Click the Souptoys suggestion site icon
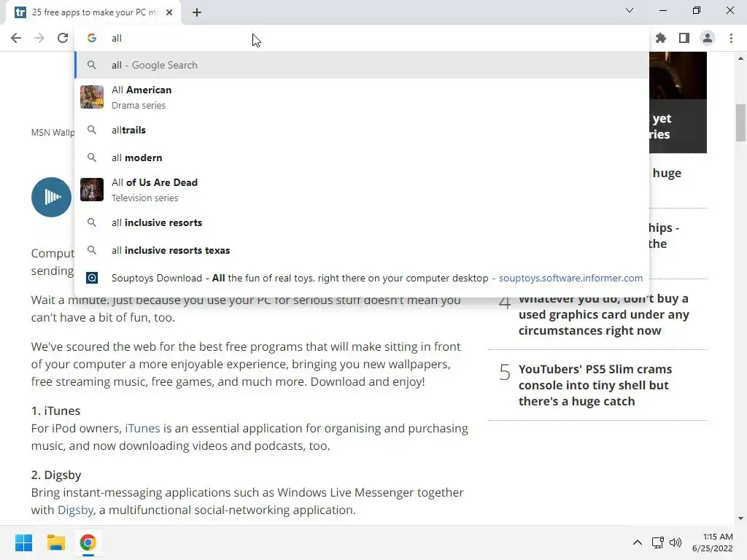The image size is (747, 560). pos(92,278)
